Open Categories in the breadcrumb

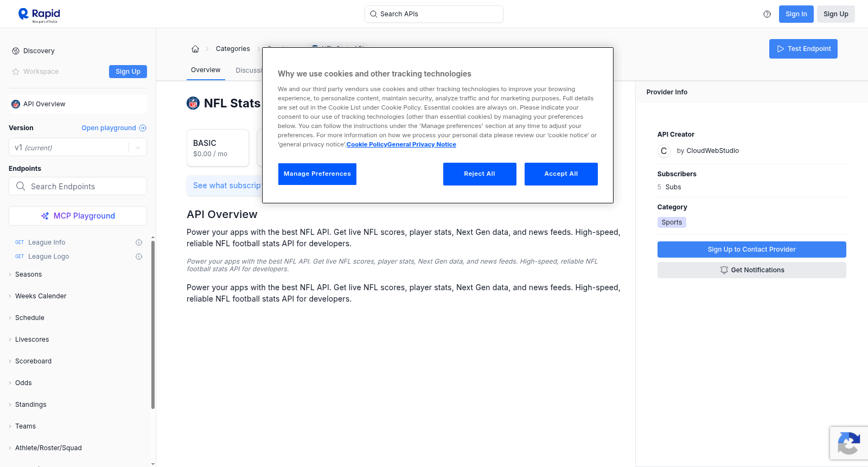[x=233, y=49]
